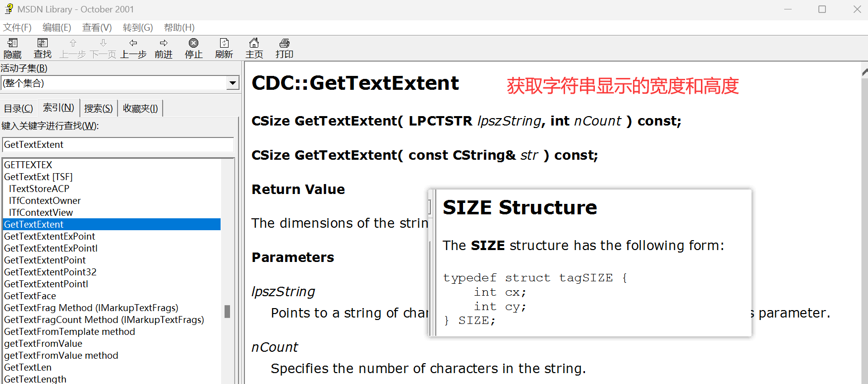Image resolution: width=868 pixels, height=384 pixels.
Task: Select GetTextExtentExPoint index entry
Action: coord(50,236)
